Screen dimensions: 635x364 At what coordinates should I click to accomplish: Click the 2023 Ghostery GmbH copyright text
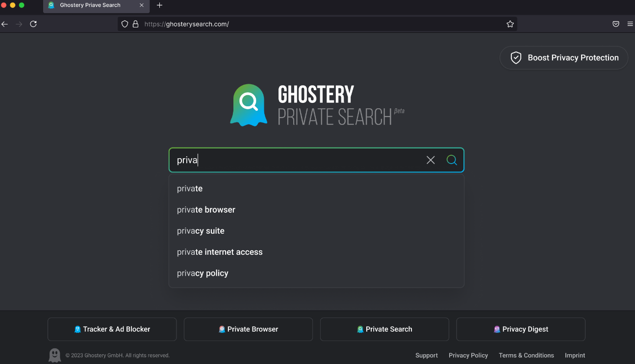pos(118,356)
